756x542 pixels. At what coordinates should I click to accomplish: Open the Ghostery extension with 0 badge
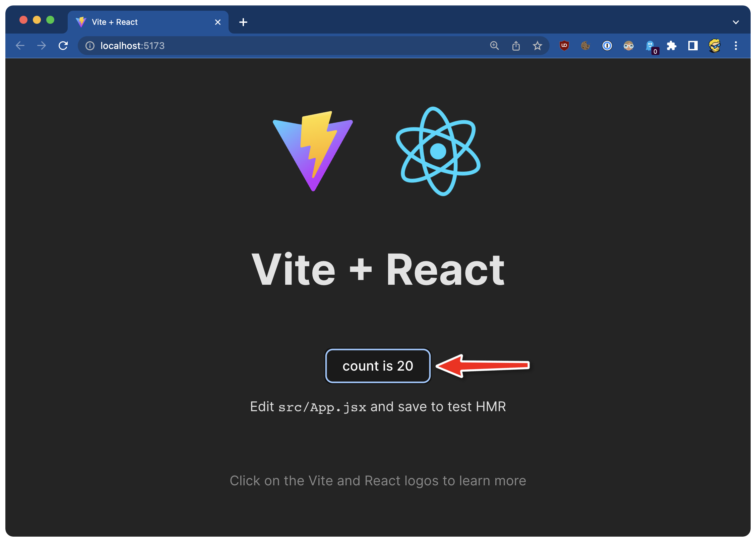[650, 46]
